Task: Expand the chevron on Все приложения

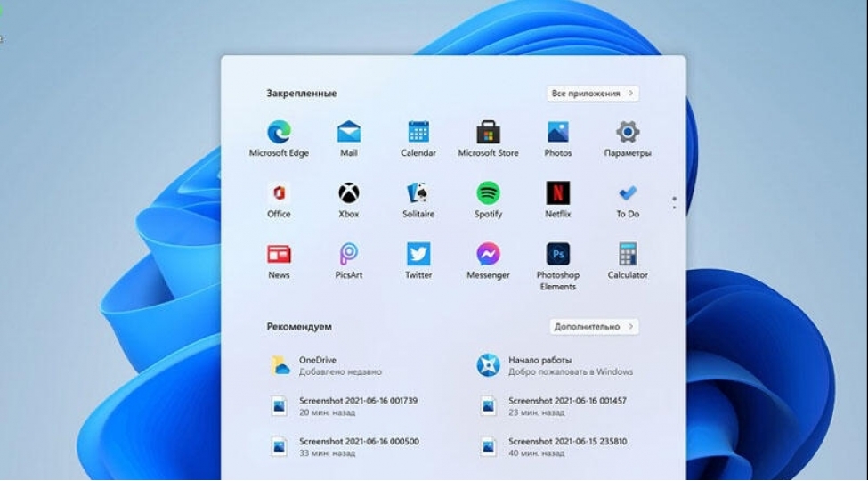Action: coord(630,94)
